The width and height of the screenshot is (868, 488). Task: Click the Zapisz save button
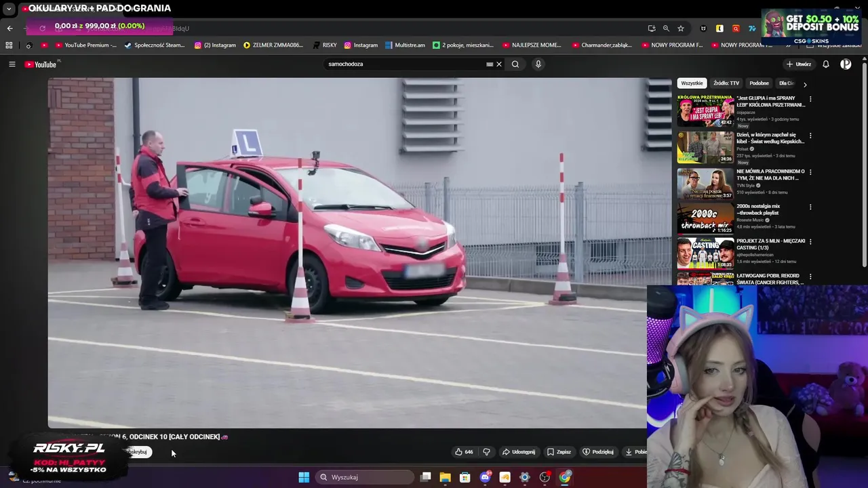[559, 452]
